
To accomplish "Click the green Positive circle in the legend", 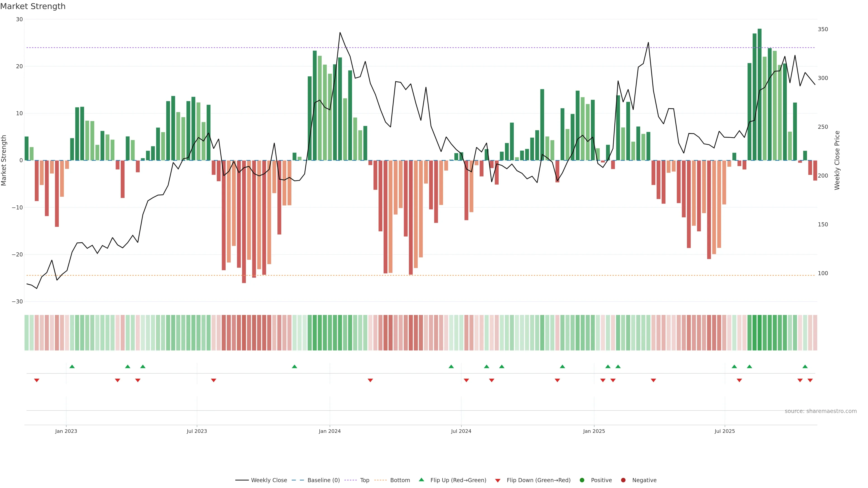I will pyautogui.click(x=582, y=480).
